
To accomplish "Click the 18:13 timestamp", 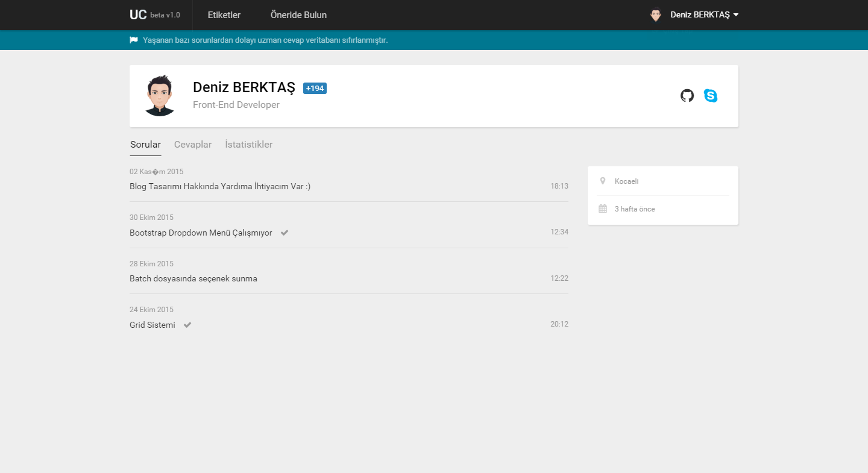I will pyautogui.click(x=559, y=186).
